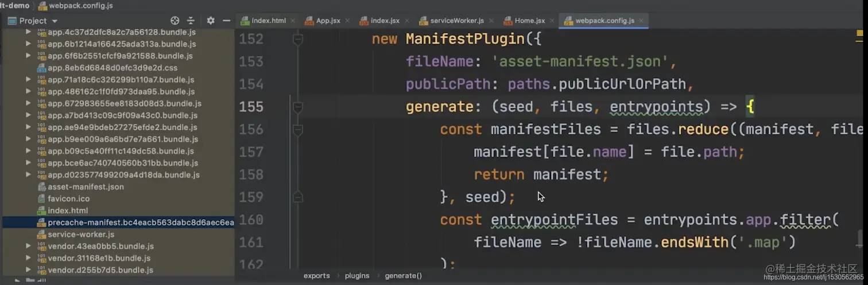Open index.html in the project tree

[68, 210]
